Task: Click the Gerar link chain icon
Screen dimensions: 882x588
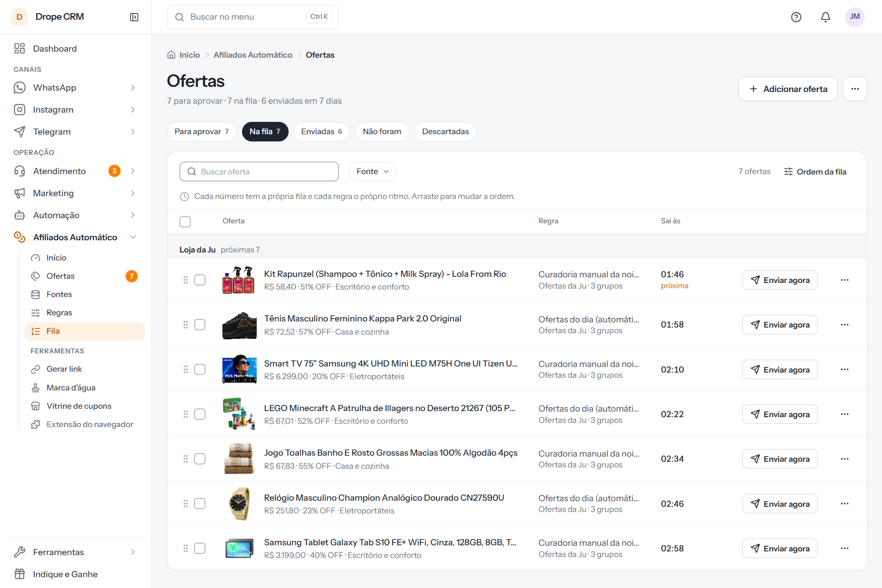Action: tap(36, 369)
